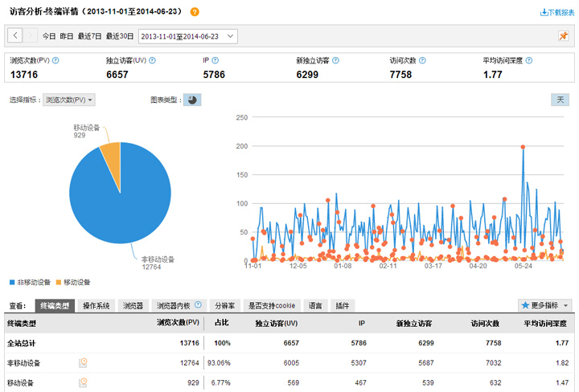Open the date range 2013-11-01至2014-06-23 dropdown
The width and height of the screenshot is (579, 392).
coord(188,36)
